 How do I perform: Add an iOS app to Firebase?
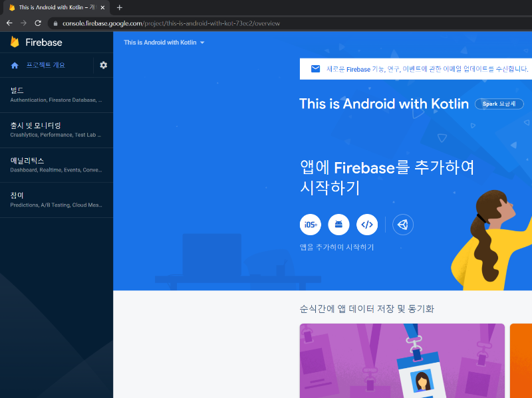tap(311, 225)
